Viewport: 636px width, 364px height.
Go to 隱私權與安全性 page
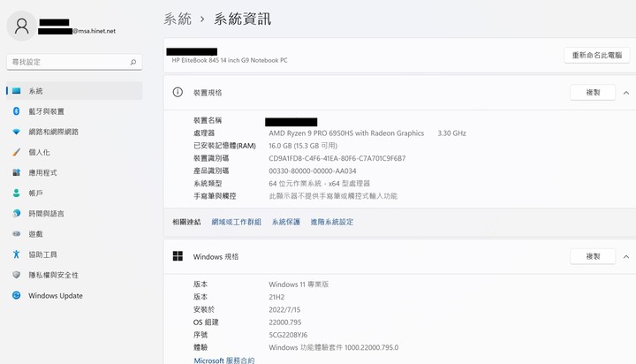[74, 275]
